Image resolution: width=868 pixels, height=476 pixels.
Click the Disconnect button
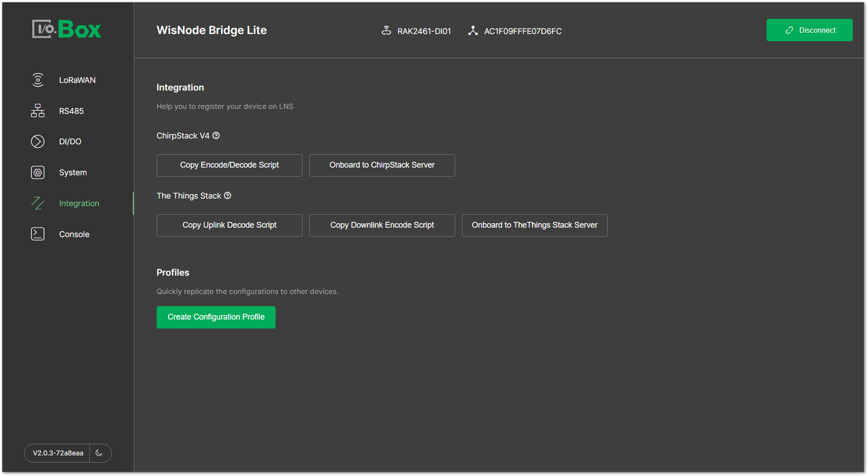click(809, 30)
